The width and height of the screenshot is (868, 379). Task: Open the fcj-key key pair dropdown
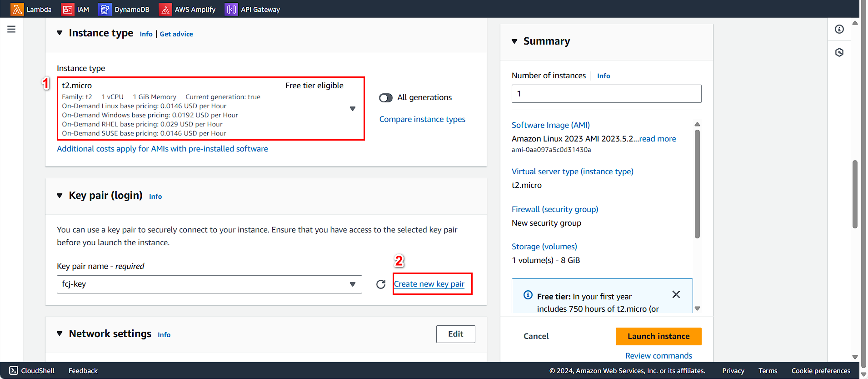click(210, 284)
